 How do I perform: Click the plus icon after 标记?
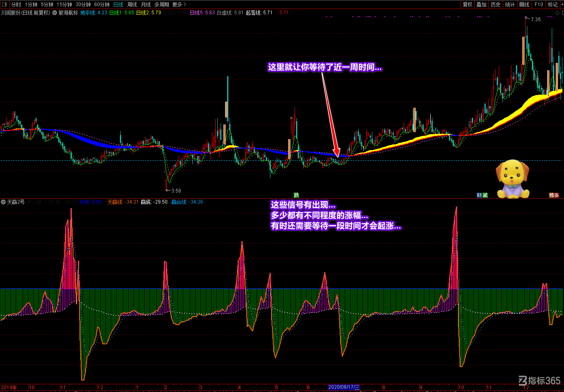coord(562,4)
